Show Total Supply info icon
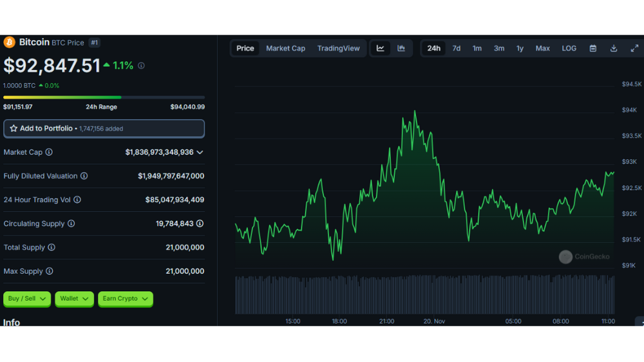 click(52, 247)
